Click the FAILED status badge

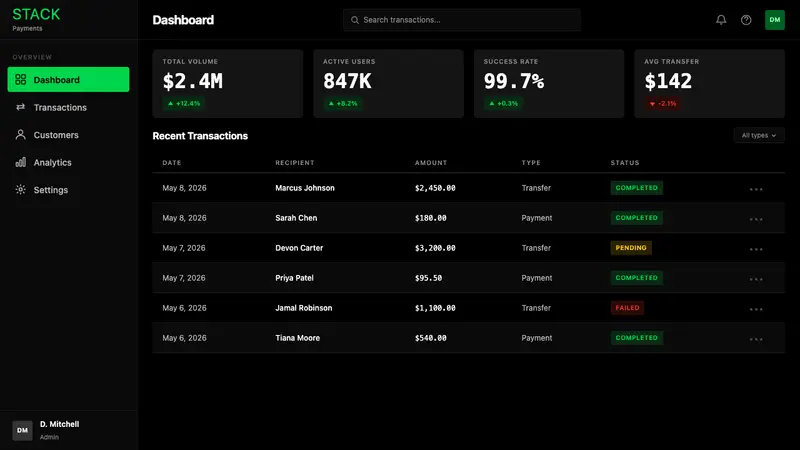[x=627, y=308]
